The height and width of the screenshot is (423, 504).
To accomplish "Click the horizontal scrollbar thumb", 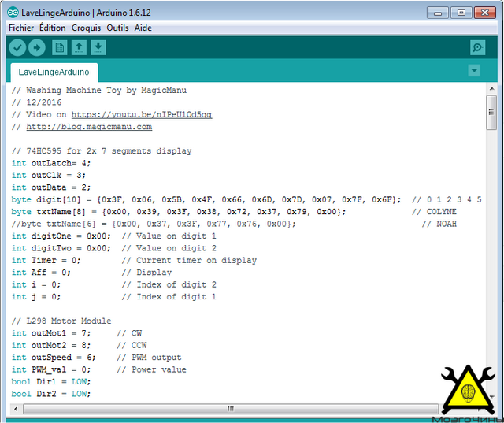I will pyautogui.click(x=231, y=409).
